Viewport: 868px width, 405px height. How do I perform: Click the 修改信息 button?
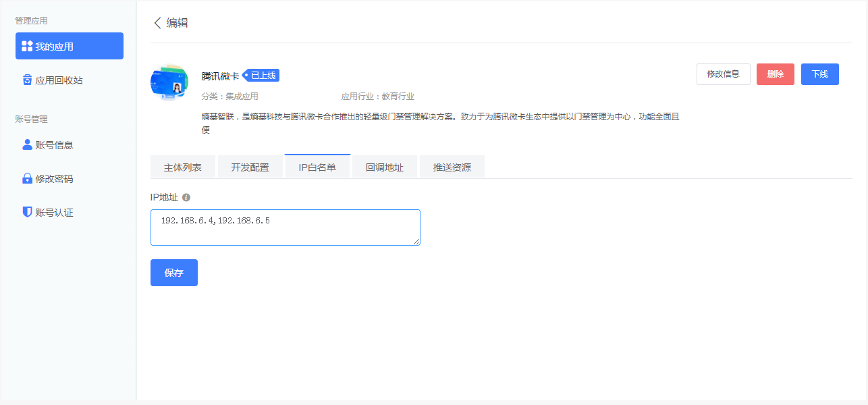(x=723, y=74)
